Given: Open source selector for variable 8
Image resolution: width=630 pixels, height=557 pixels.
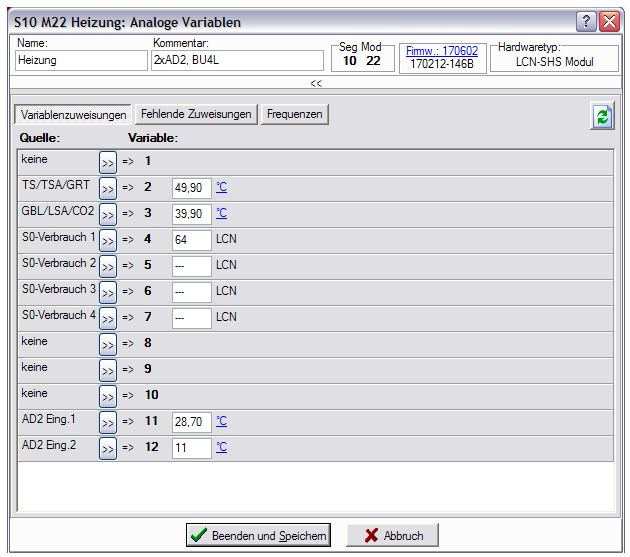Looking at the screenshot, I should [x=108, y=344].
